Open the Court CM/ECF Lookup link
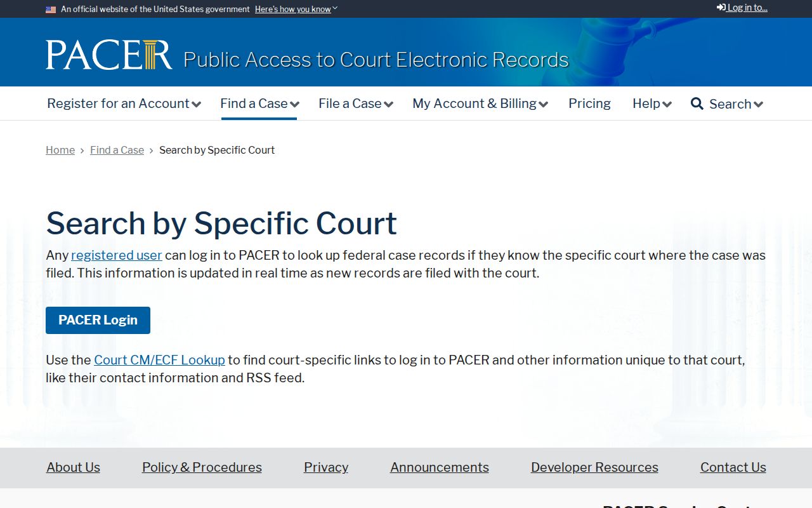This screenshot has width=812, height=508. point(159,360)
